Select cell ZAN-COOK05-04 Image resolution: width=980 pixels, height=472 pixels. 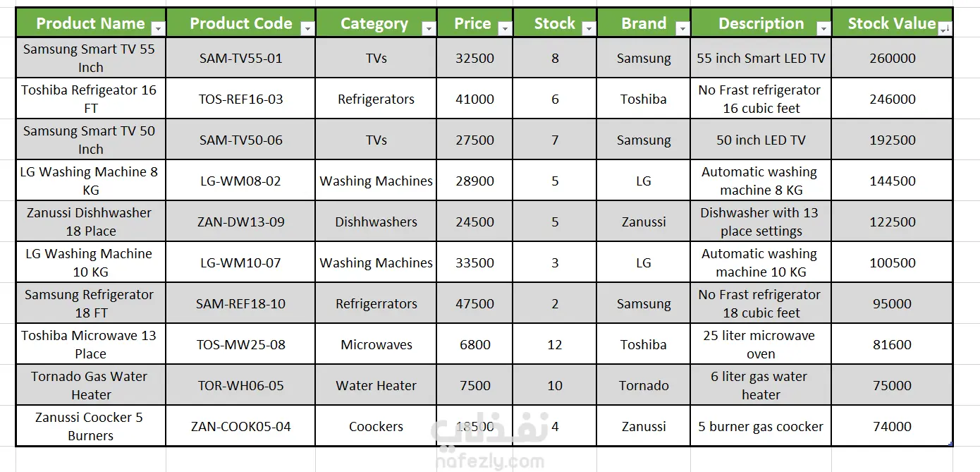pos(241,426)
